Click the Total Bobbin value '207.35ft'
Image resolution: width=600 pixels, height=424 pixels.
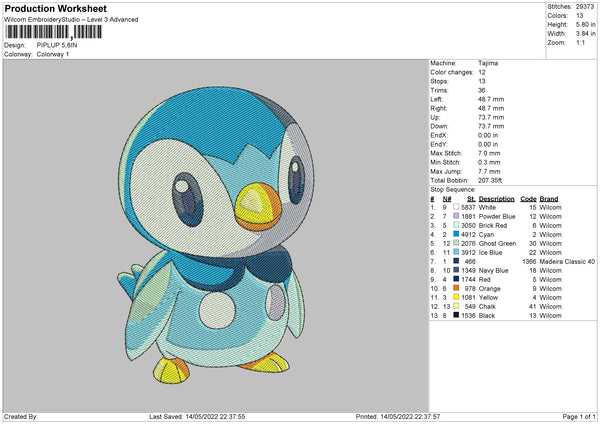(490, 180)
